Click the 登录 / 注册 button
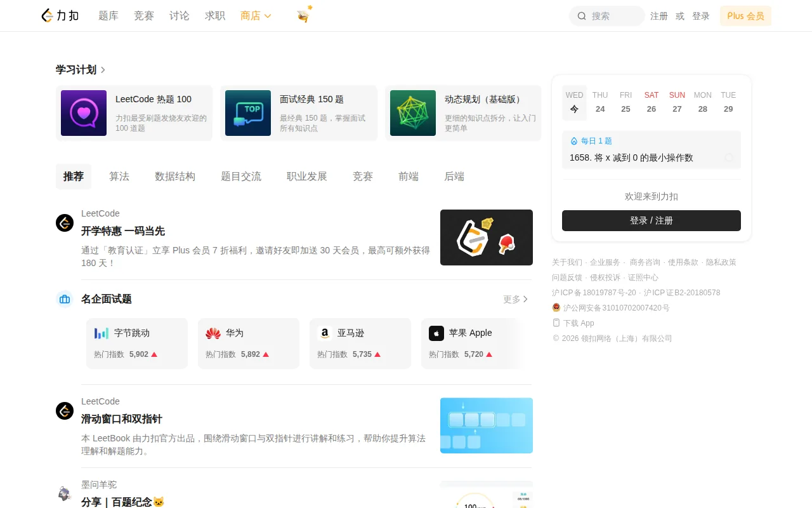The width and height of the screenshot is (812, 508). tap(652, 220)
